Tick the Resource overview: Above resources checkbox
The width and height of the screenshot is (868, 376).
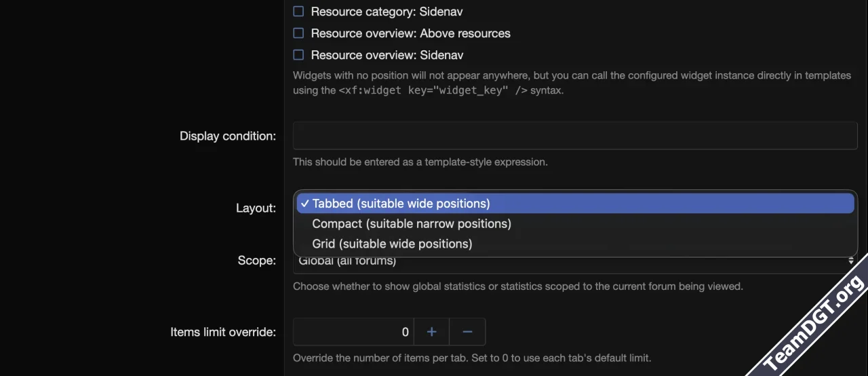click(298, 33)
